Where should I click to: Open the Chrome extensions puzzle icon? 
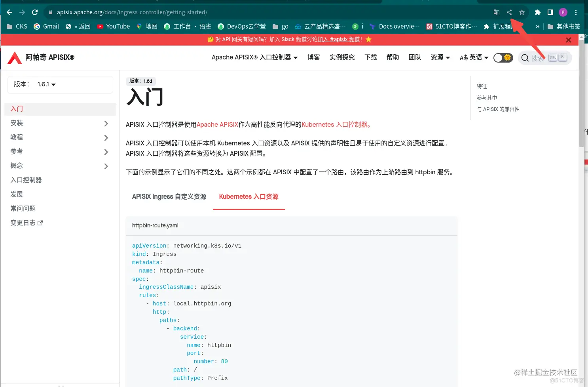point(537,12)
